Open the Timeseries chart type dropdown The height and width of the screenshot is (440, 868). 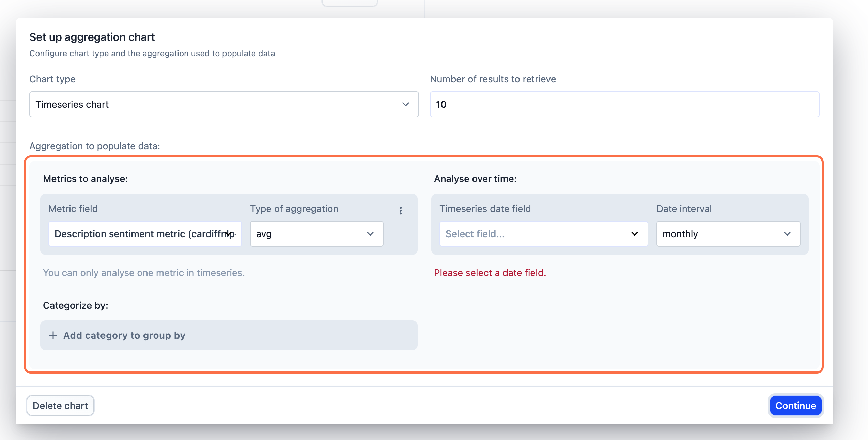218,104
